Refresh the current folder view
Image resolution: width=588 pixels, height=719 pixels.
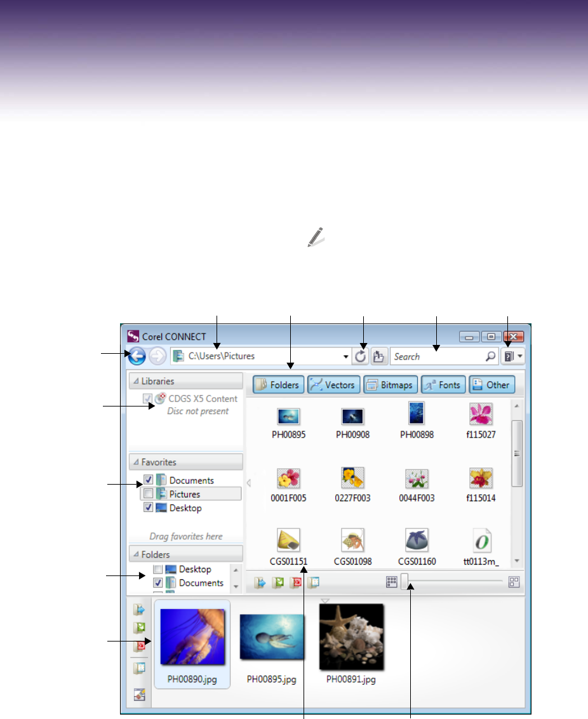[x=361, y=356]
